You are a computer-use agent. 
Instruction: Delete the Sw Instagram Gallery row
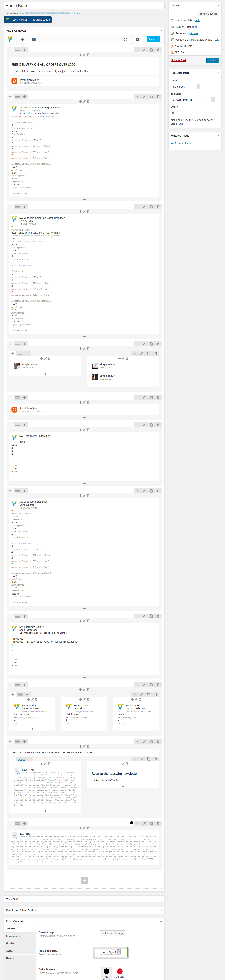[158, 616]
